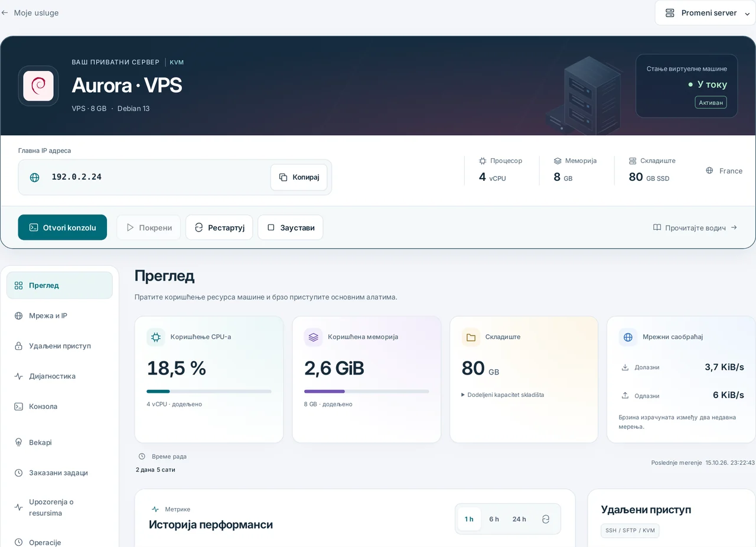Click the download icon next to Долазни
Screen dimensions: 756x547
click(625, 367)
